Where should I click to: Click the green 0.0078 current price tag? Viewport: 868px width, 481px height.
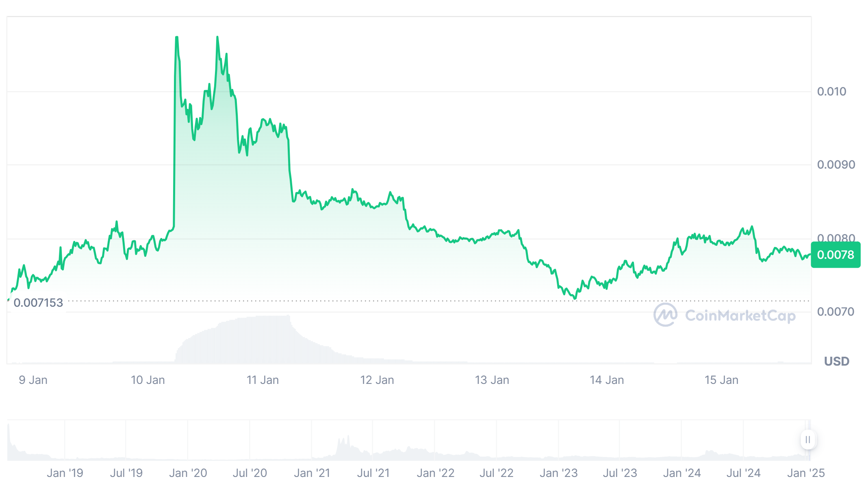point(835,255)
